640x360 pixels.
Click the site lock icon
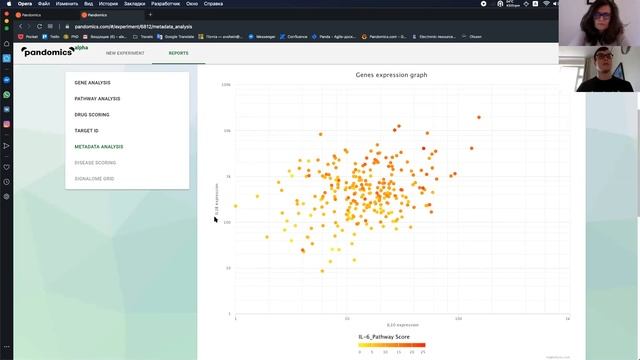[67, 27]
